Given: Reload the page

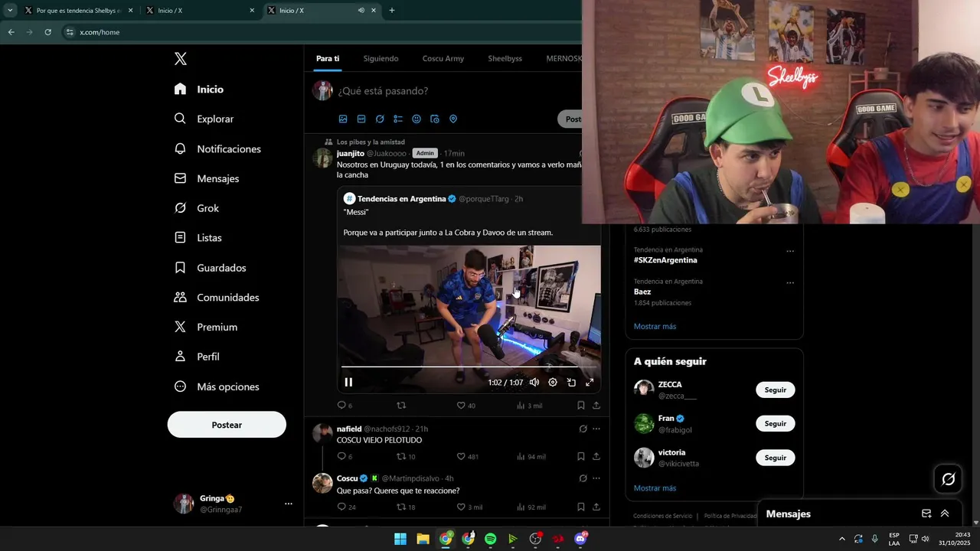Looking at the screenshot, I should pyautogui.click(x=47, y=32).
